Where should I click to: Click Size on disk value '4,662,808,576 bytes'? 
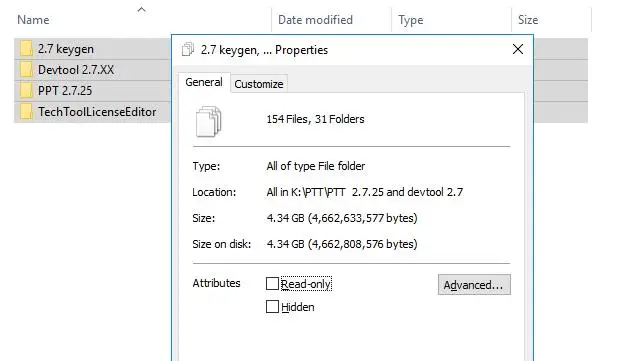[x=361, y=244]
